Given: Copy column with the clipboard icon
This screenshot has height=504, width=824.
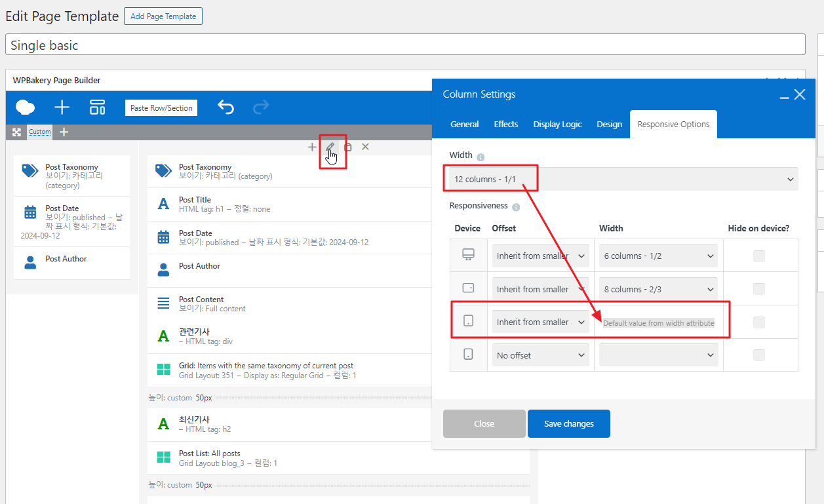Looking at the screenshot, I should tap(348, 147).
